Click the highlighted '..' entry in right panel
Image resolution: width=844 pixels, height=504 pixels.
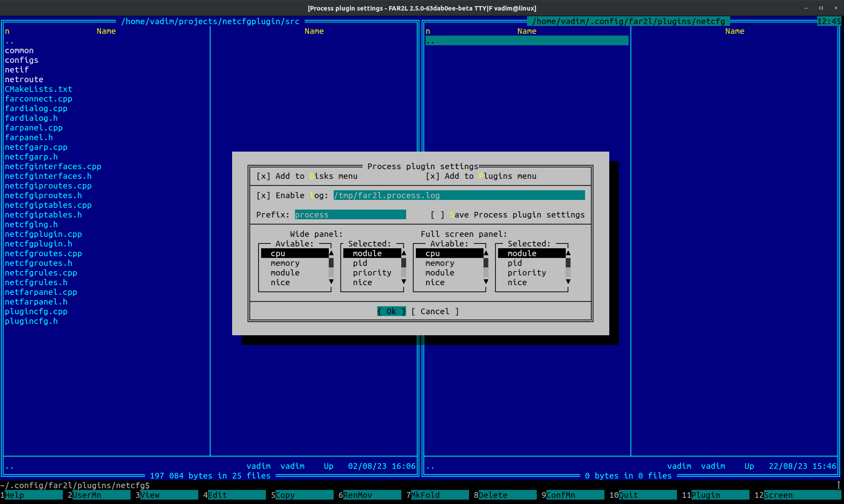click(527, 41)
